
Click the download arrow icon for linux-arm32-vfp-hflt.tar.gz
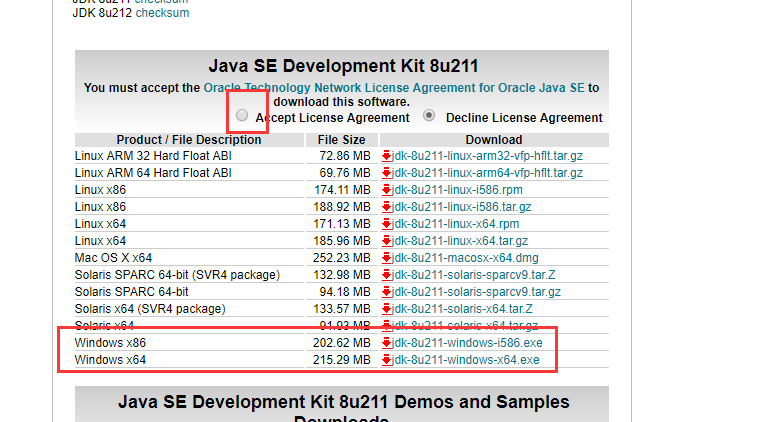coord(386,156)
